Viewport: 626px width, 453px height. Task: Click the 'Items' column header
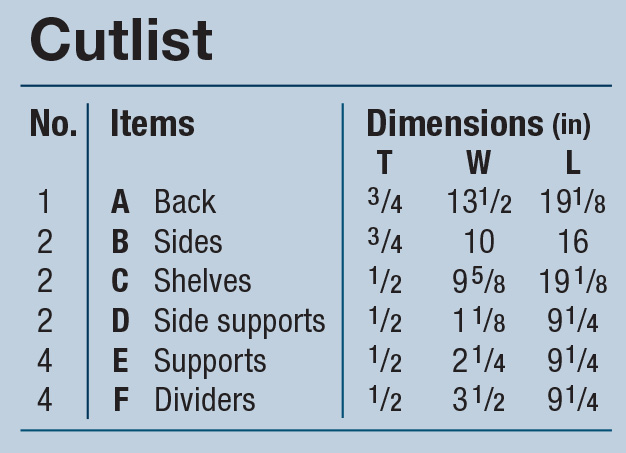tap(152, 124)
